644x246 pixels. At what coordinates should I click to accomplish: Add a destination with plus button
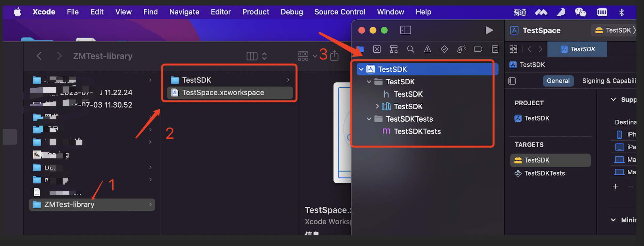616,186
